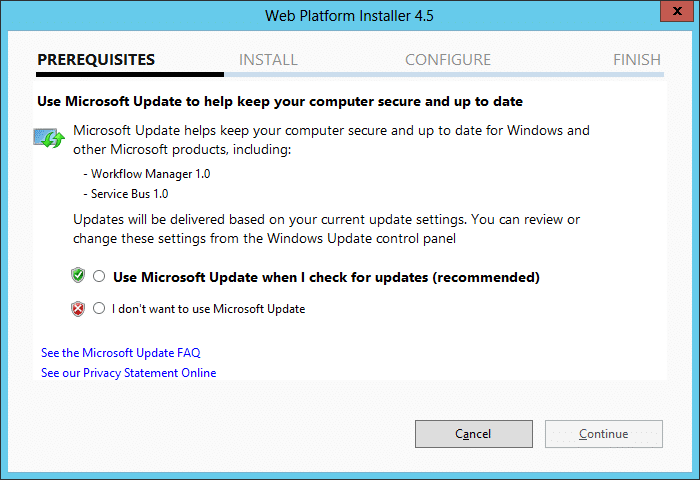700x480 pixels.
Task: Click the Service Bus 1.0 list entry
Action: coord(126,194)
